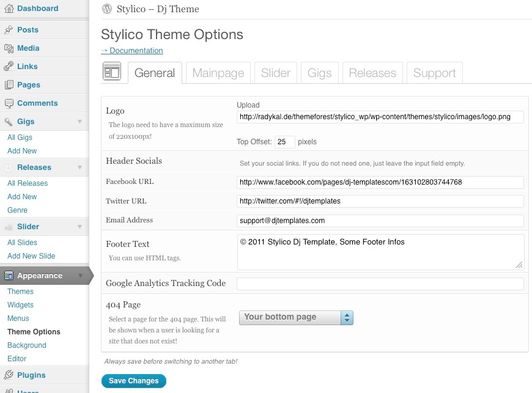Open Widgets under Appearance
532x393 pixels.
20,305
